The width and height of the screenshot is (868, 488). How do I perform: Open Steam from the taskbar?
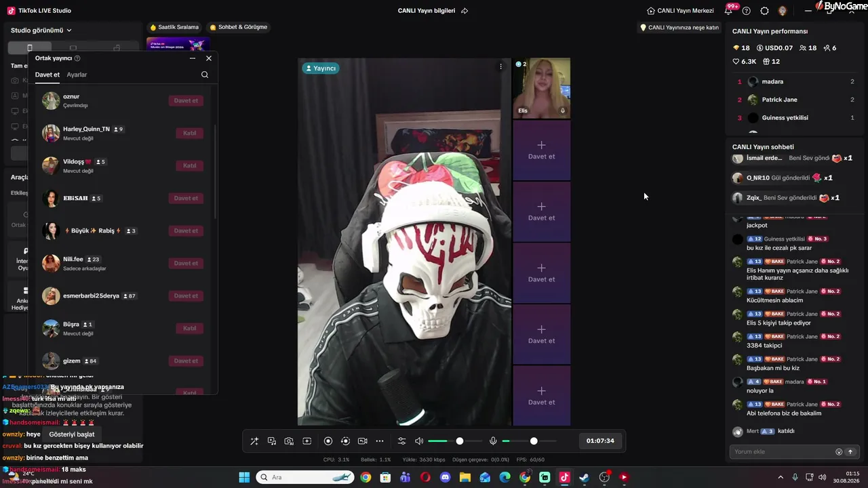point(584,477)
